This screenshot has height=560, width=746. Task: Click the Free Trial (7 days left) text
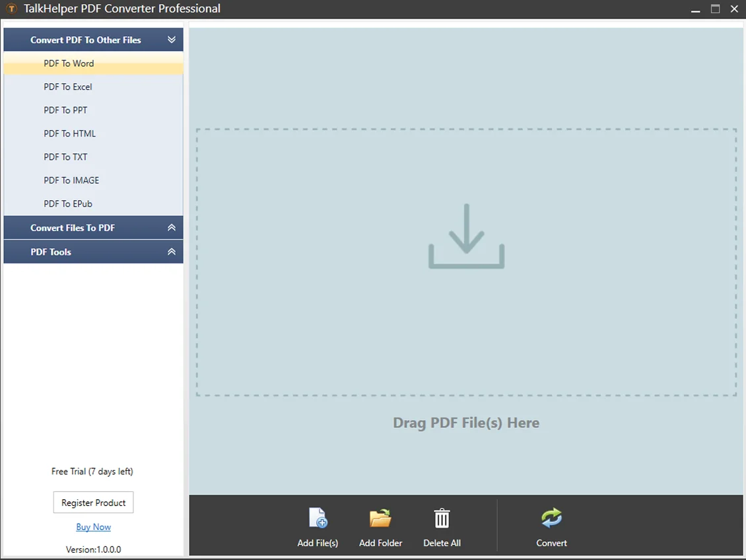92,471
